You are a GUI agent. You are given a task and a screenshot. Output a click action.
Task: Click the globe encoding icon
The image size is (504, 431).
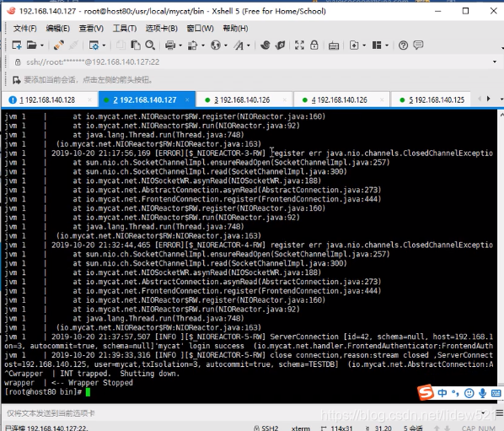coord(216,46)
